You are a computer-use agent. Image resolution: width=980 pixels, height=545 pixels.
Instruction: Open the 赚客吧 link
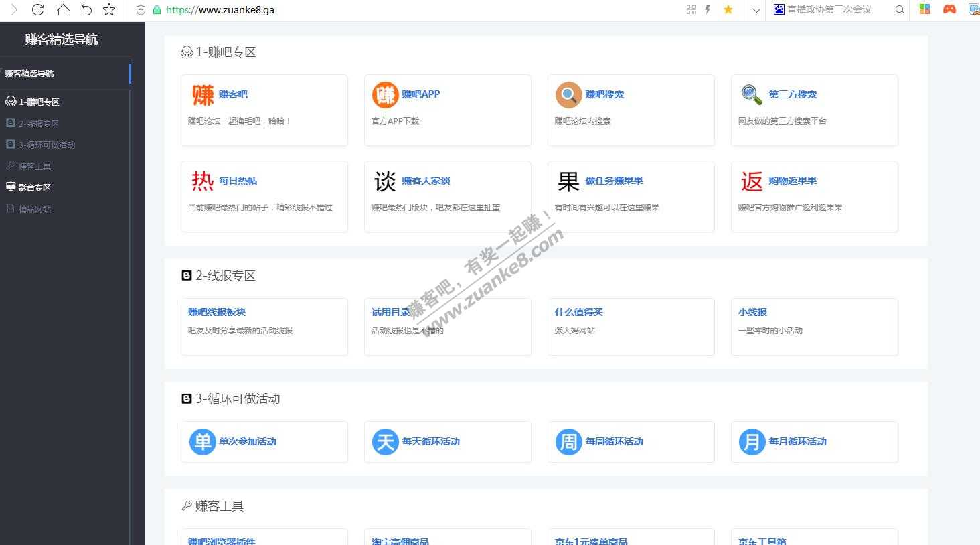click(x=233, y=94)
